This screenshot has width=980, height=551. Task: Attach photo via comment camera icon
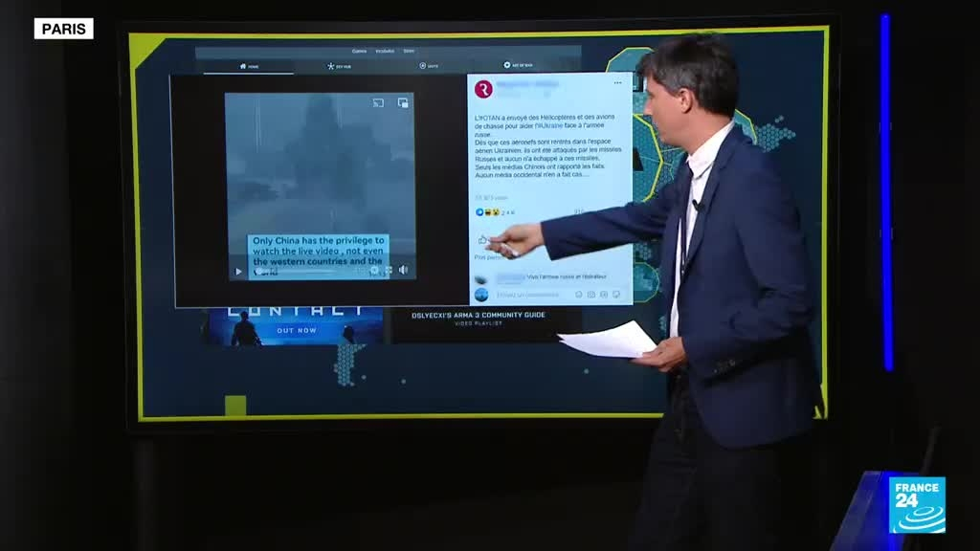pyautogui.click(x=591, y=295)
